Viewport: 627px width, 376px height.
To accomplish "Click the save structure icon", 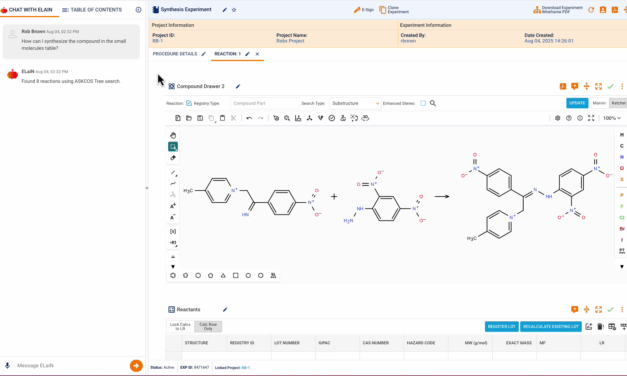I will click(x=200, y=118).
